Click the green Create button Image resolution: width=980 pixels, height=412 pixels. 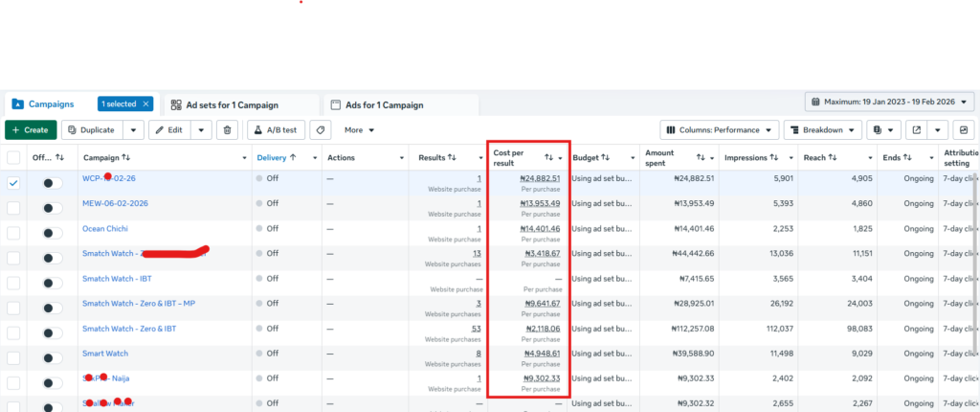(x=30, y=130)
